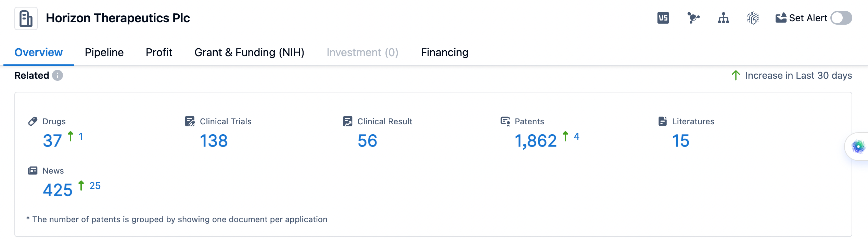Select the Grant & Funding (NIH) tab
The image size is (868, 239).
[249, 52]
